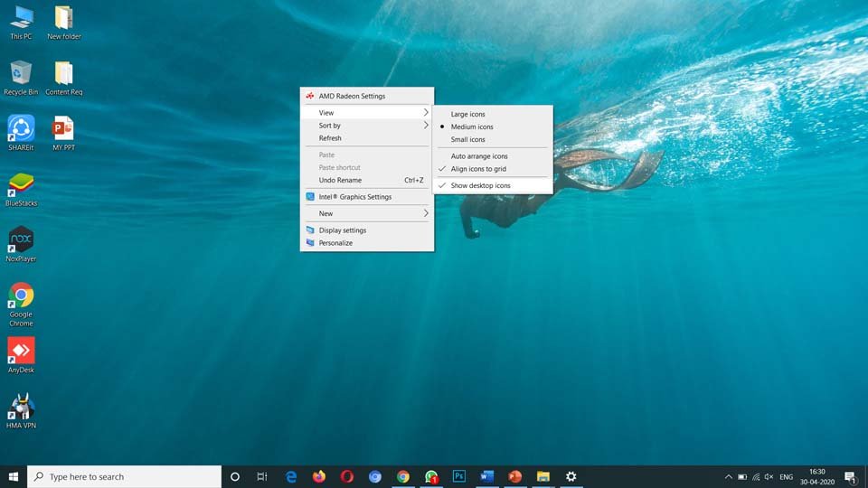868x488 pixels.
Task: Choose the Large icons view option
Action: (x=467, y=115)
